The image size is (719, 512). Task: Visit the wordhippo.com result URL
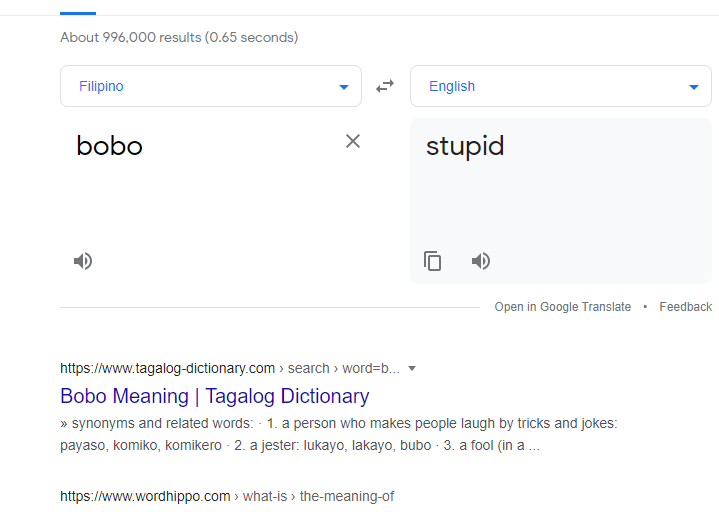point(227,496)
